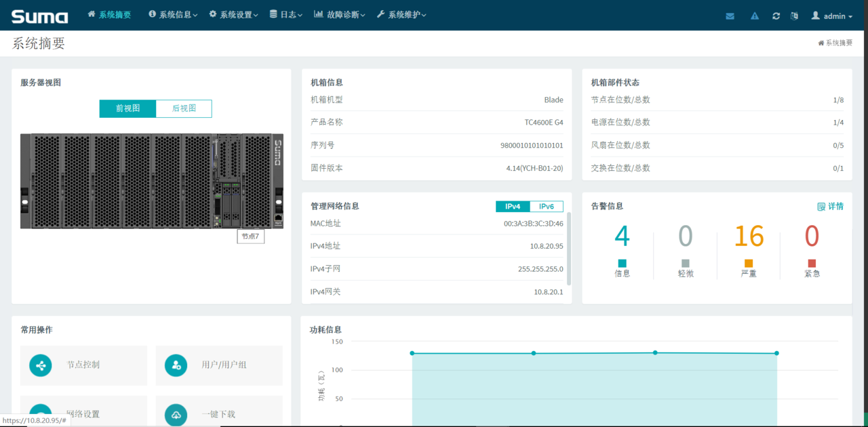The height and width of the screenshot is (427, 868).
Task: Click the teal 信息 alert square
Action: click(x=622, y=263)
